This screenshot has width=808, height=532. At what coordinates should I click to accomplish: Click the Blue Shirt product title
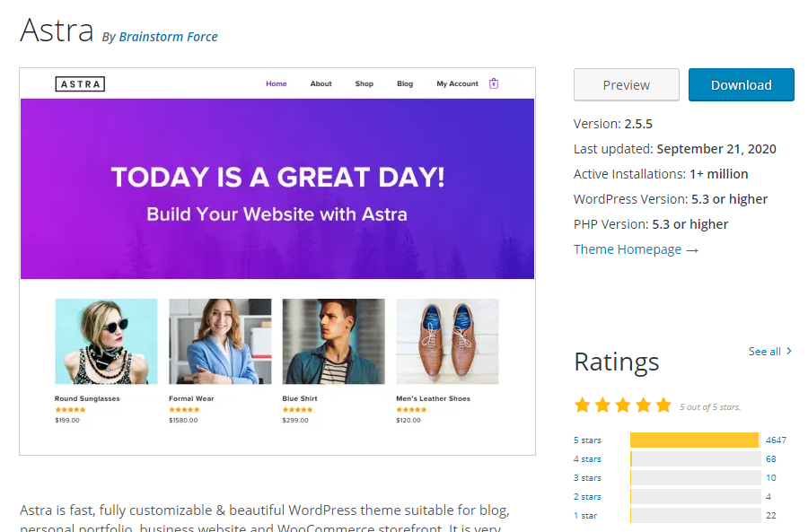pyautogui.click(x=300, y=398)
